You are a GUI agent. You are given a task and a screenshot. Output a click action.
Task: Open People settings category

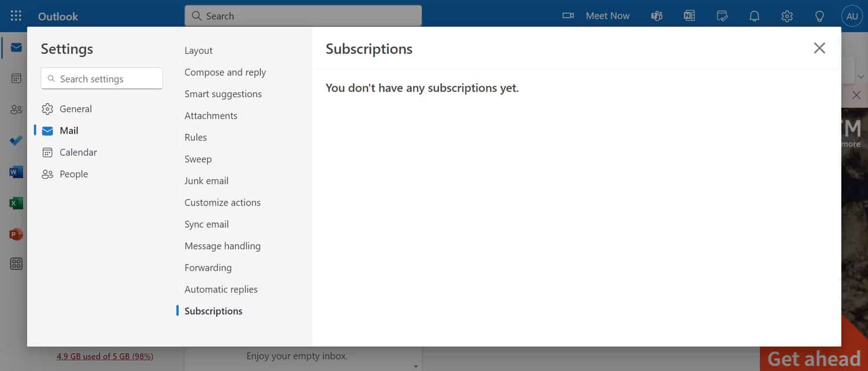point(73,174)
